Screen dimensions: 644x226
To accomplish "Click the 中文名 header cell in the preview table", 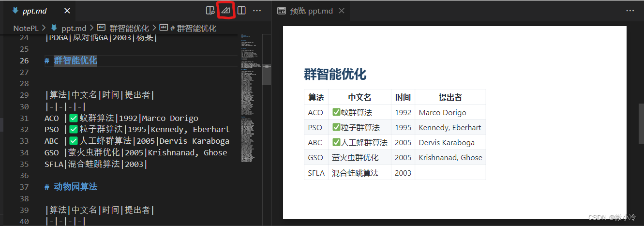I will click(x=359, y=97).
